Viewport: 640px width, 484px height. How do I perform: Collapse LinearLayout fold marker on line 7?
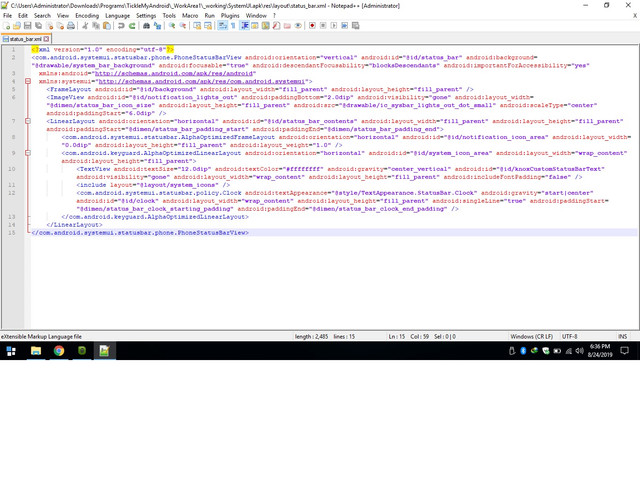pos(28,121)
